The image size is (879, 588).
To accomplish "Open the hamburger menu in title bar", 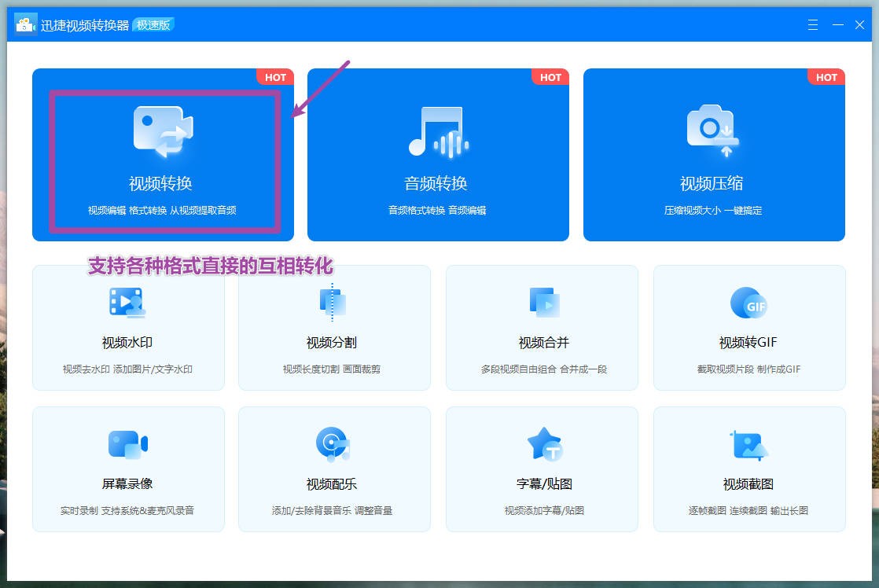I will coord(812,24).
